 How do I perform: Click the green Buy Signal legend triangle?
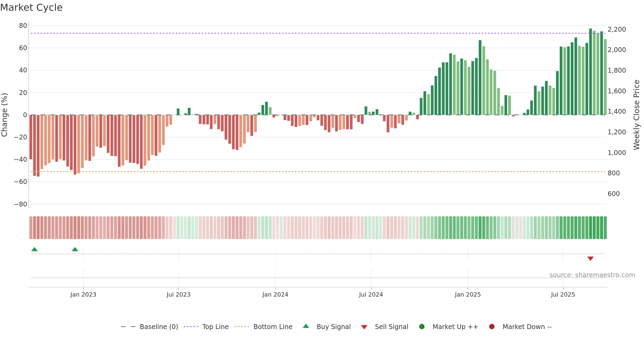coord(306,326)
